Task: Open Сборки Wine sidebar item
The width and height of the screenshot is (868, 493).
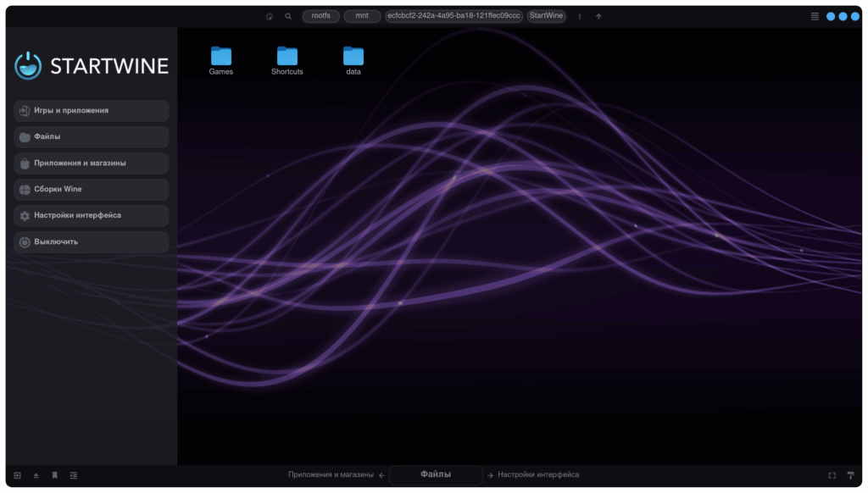Action: click(92, 189)
